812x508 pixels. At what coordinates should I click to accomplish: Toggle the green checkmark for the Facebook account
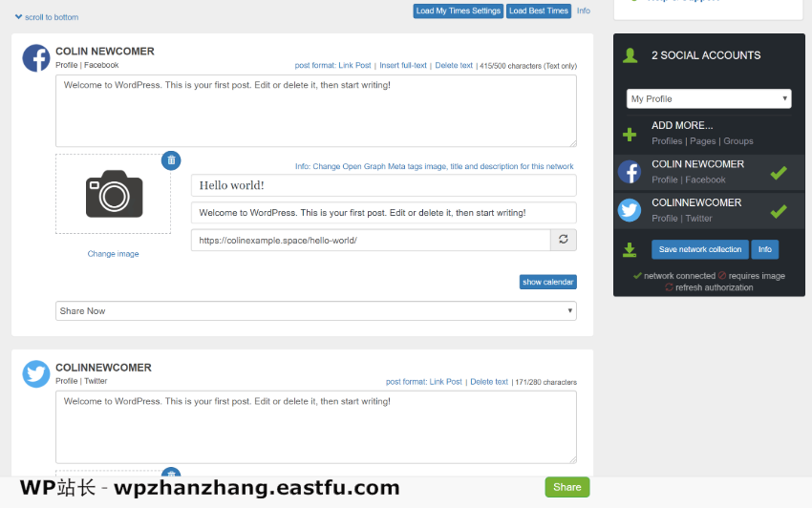coord(779,173)
